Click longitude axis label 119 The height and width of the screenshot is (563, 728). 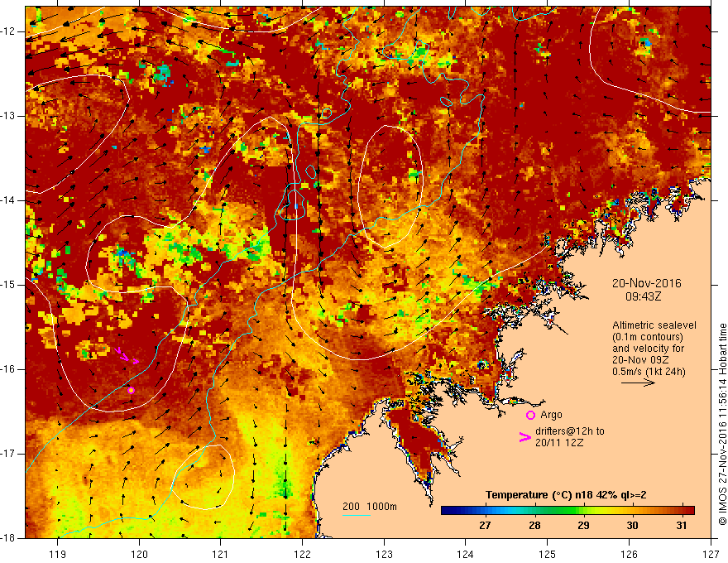click(58, 554)
